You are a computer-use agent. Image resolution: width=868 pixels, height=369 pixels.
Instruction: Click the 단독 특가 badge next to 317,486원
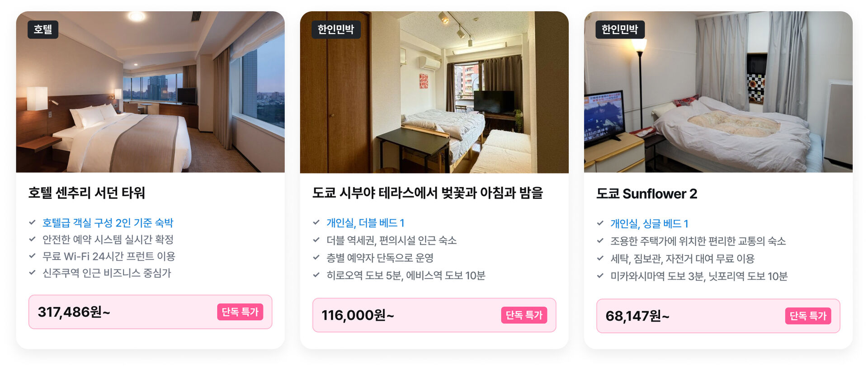pos(240,312)
